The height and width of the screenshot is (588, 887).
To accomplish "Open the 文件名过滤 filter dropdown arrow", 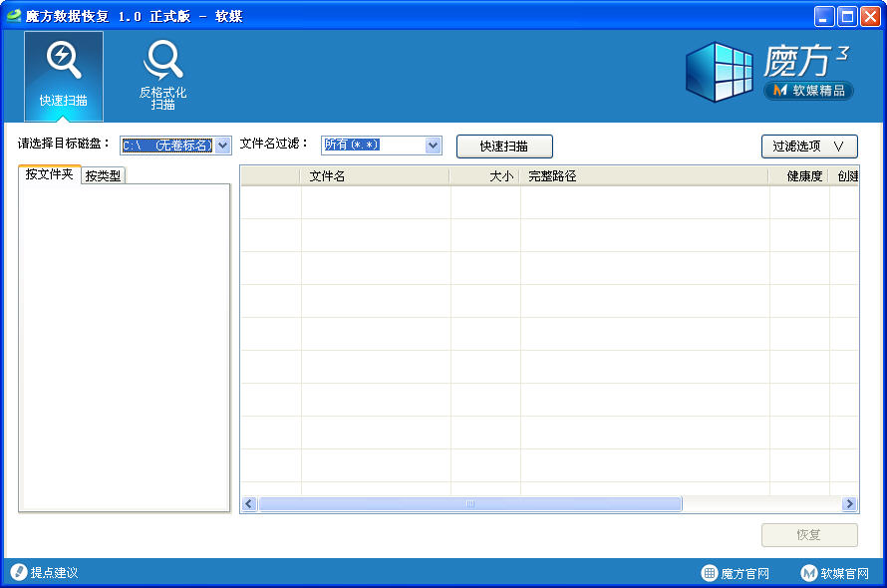I will point(433,146).
